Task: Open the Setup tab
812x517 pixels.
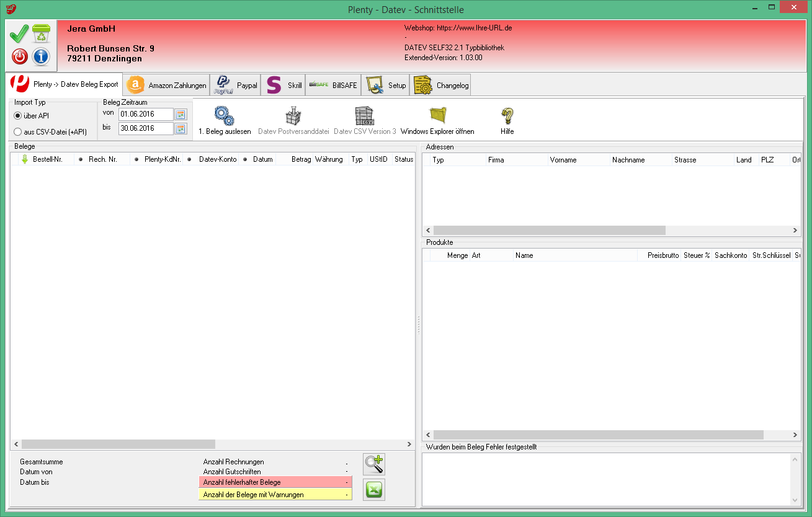Action: click(x=385, y=86)
